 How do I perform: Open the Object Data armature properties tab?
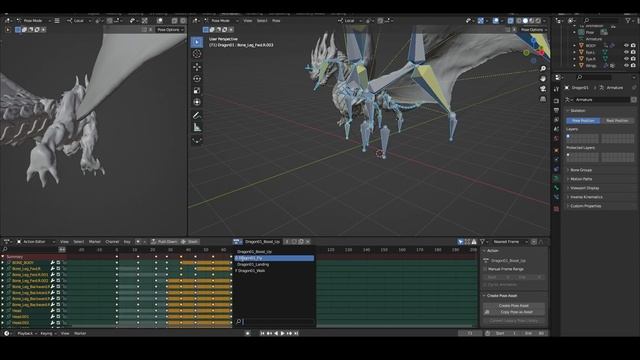pyautogui.click(x=556, y=178)
